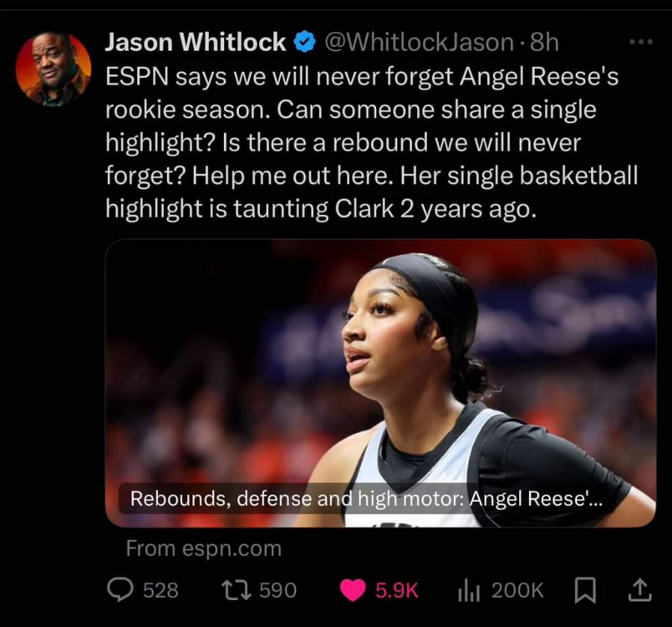The image size is (672, 627).
Task: Toggle the bookmark icon
Action: coord(585,590)
